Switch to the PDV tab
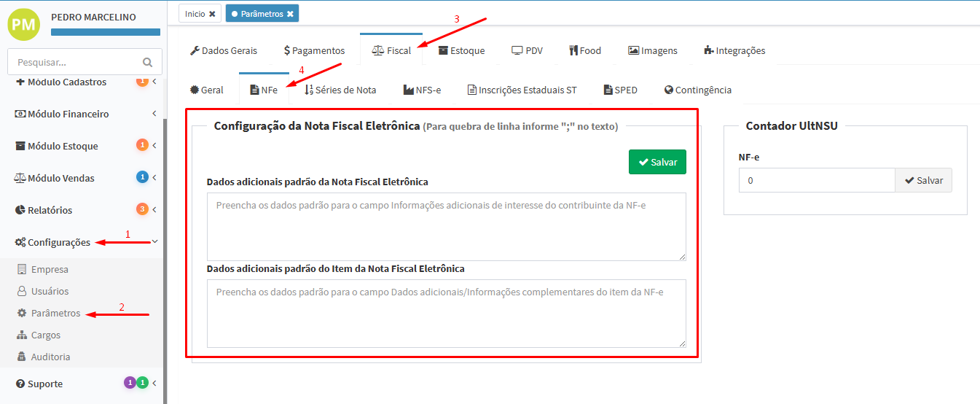Screen dimensions: 980x404 click(x=527, y=51)
